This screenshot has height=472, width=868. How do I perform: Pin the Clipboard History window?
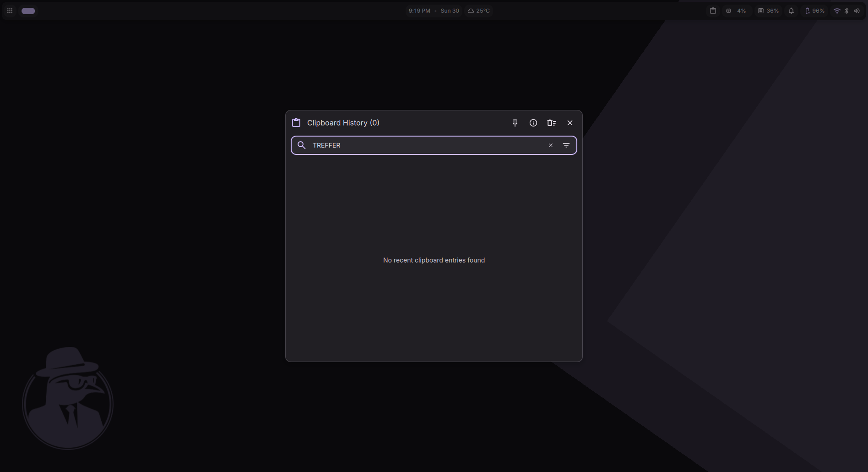(515, 123)
